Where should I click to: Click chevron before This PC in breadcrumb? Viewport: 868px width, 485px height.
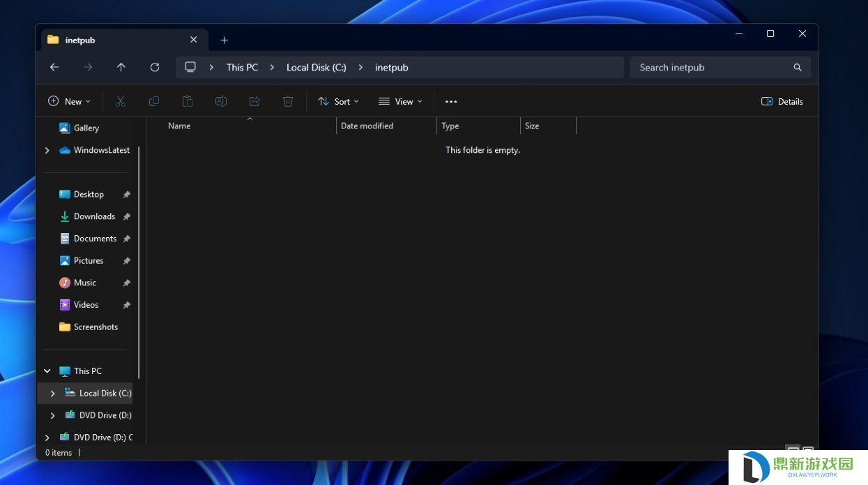[211, 68]
